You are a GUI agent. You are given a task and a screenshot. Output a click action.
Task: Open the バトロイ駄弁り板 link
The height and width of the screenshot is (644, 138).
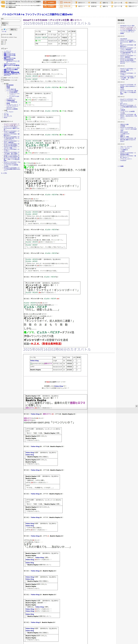pos(11,90)
